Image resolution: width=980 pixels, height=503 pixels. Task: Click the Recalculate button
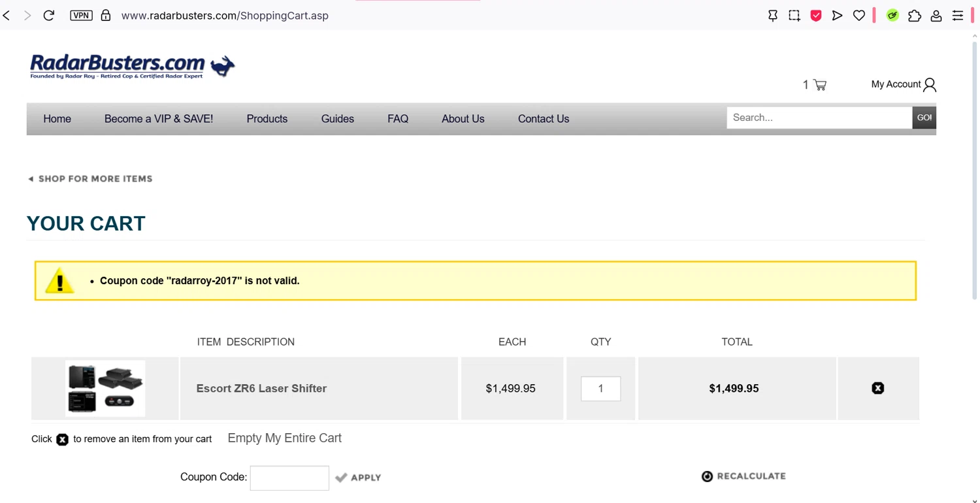click(743, 476)
